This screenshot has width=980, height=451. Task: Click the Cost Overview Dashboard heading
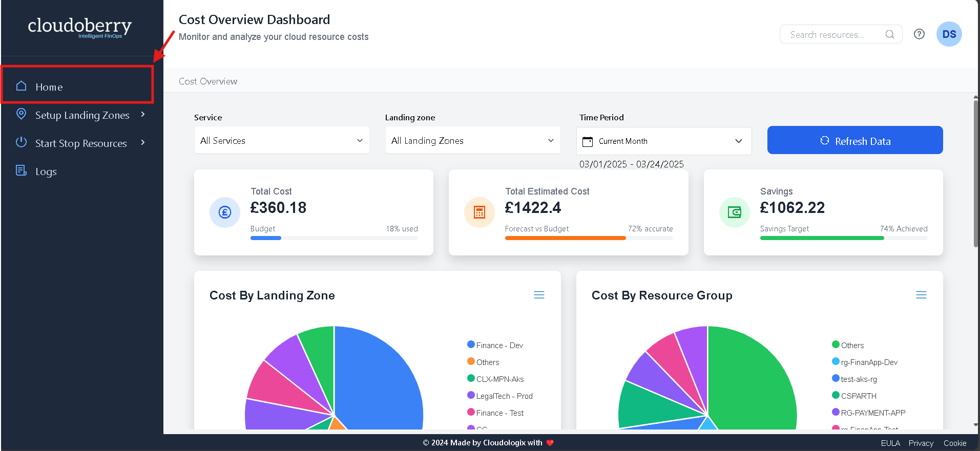(254, 19)
